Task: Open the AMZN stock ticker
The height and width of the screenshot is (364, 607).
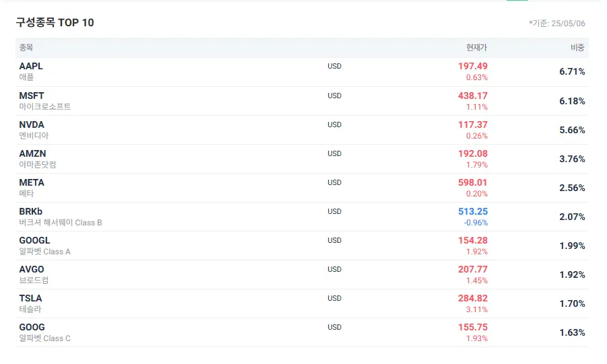Action: pos(32,153)
